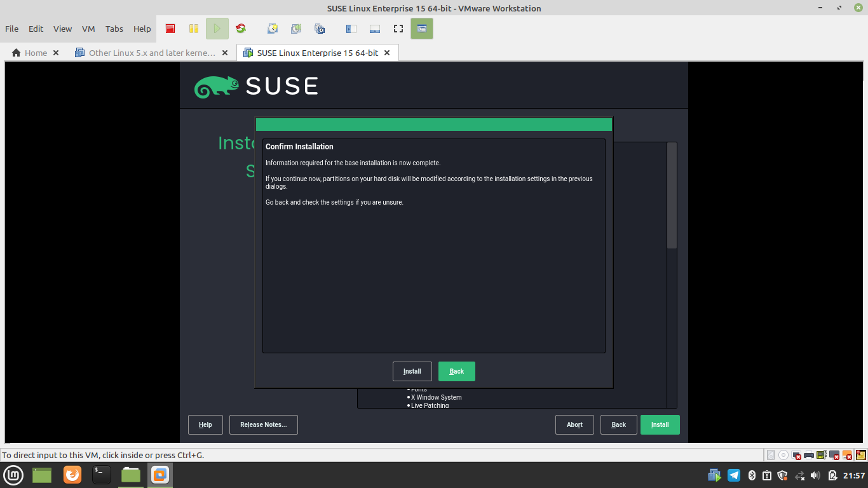This screenshot has height=488, width=868.
Task: Confirm with Install in the Confirm Installation dialog
Action: click(412, 371)
